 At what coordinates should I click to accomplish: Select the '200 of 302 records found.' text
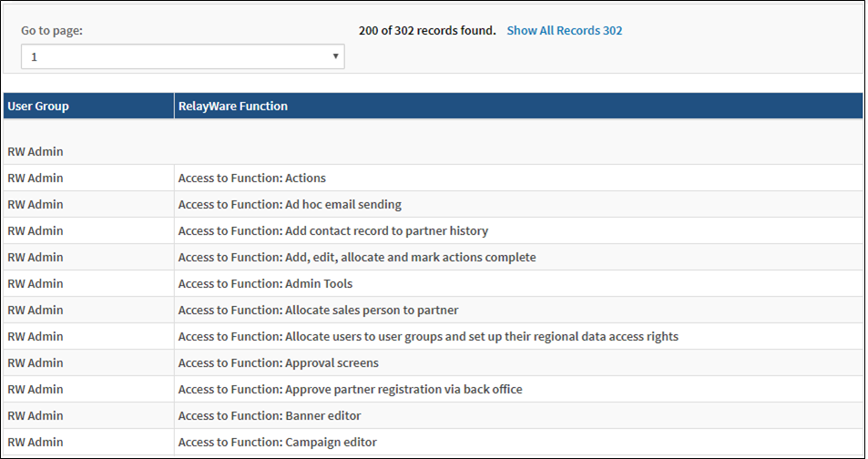tap(427, 30)
